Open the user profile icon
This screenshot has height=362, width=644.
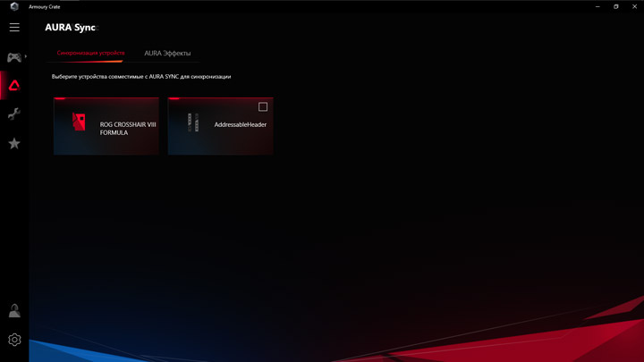(x=14, y=311)
